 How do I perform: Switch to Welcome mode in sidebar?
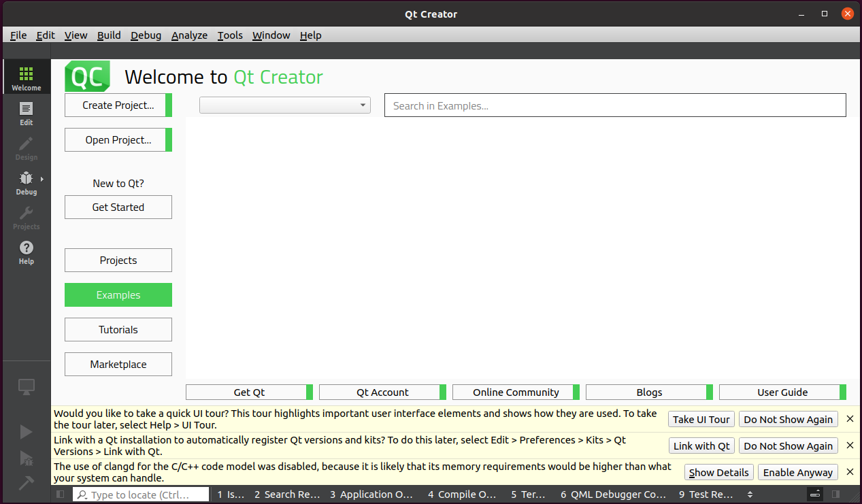26,78
